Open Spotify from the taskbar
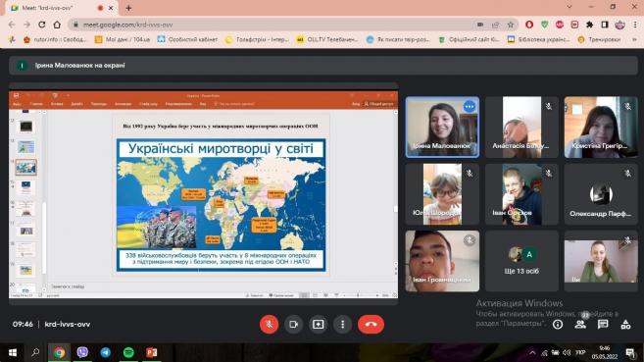Viewport: 644px width, 362px height. point(128,352)
